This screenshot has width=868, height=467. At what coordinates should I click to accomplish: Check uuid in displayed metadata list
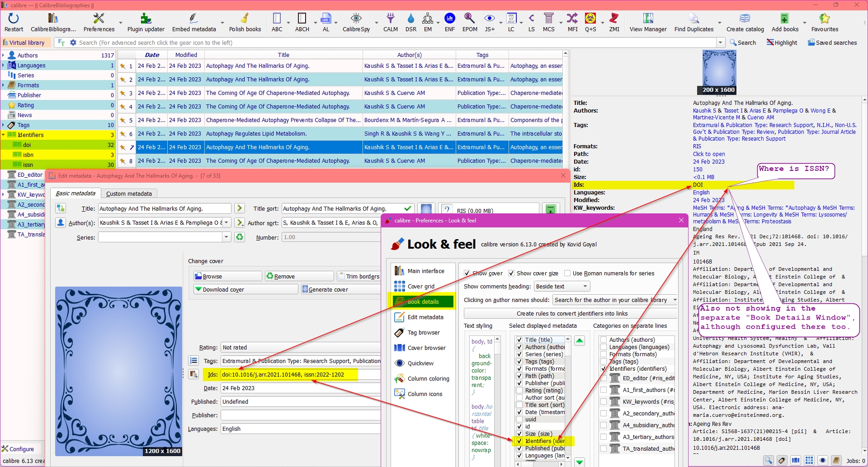pos(519,419)
